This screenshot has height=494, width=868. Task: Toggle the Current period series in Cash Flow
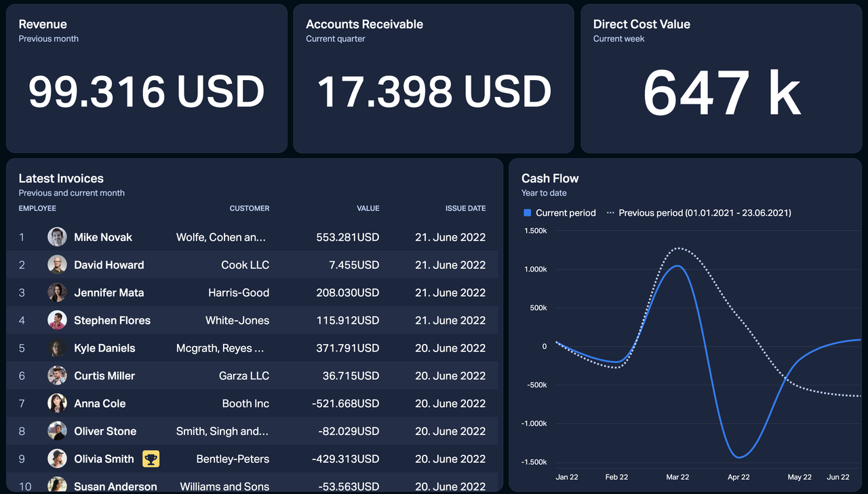[x=559, y=212]
